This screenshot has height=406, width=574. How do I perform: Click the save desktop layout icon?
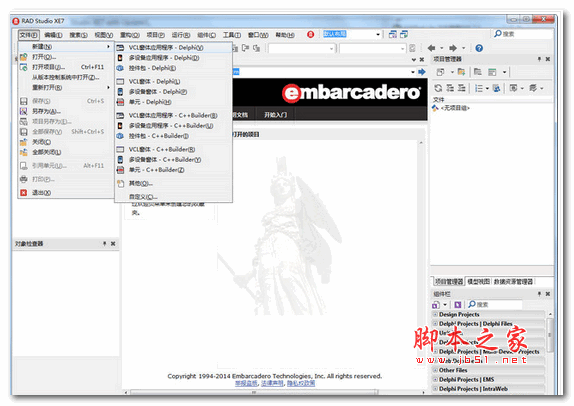tap(392, 34)
